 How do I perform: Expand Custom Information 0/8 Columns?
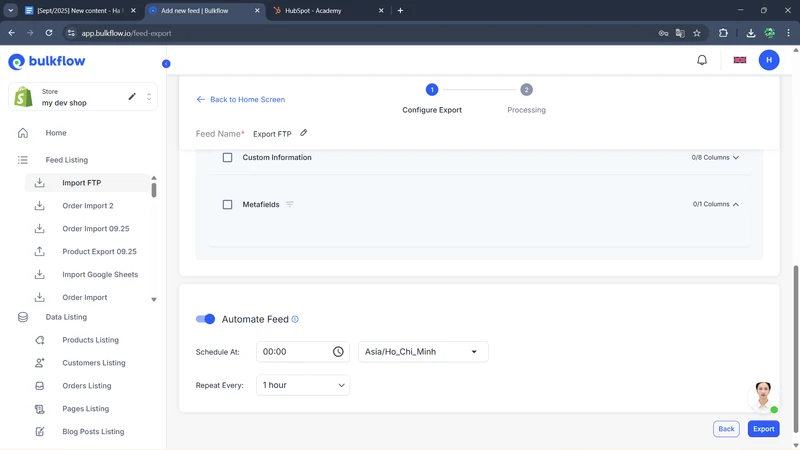(x=715, y=158)
